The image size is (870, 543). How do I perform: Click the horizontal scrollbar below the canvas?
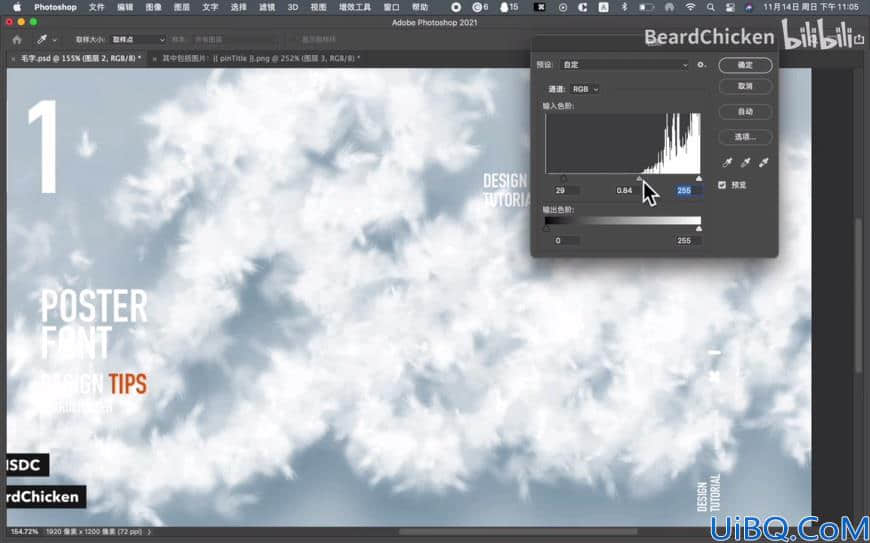click(519, 532)
